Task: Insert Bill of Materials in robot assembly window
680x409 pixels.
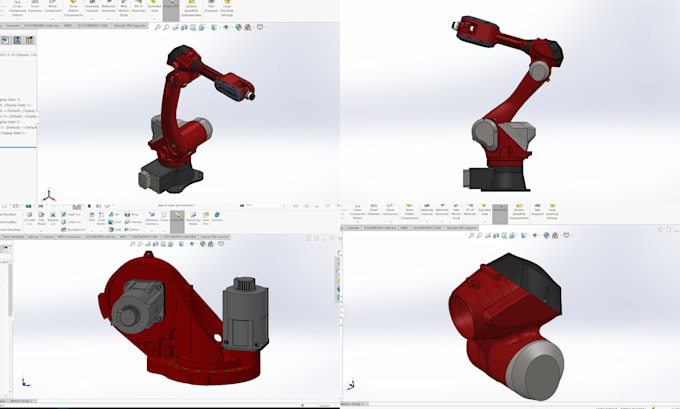Action: point(138,7)
